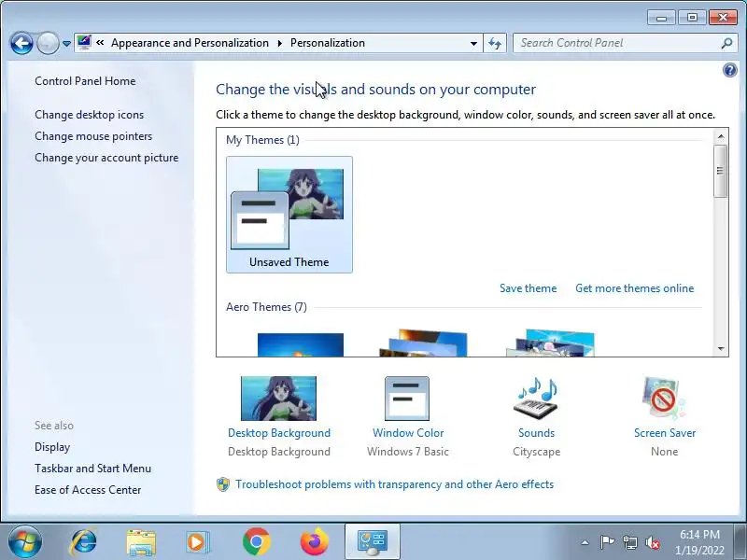Image resolution: width=747 pixels, height=560 pixels.
Task: Open the address bar history dropdown
Action: [x=473, y=43]
